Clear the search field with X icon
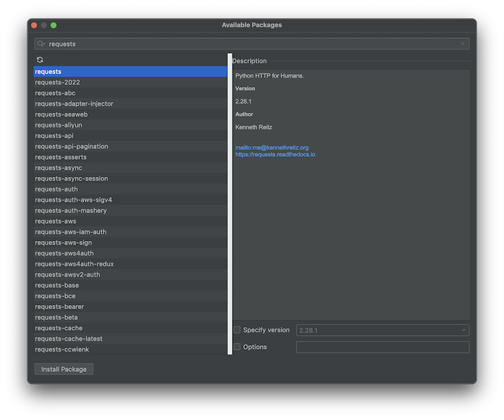 click(462, 44)
